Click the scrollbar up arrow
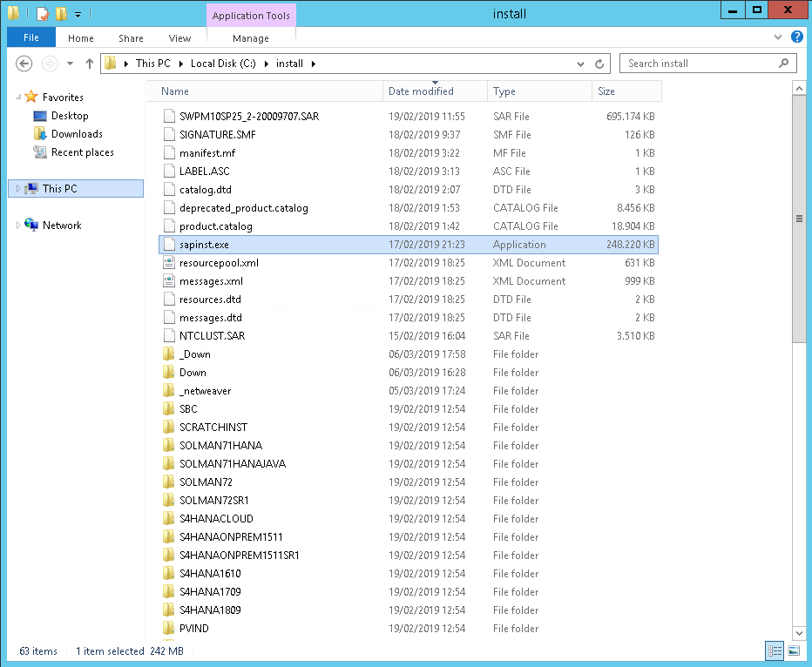This screenshot has width=812, height=667. (799, 89)
